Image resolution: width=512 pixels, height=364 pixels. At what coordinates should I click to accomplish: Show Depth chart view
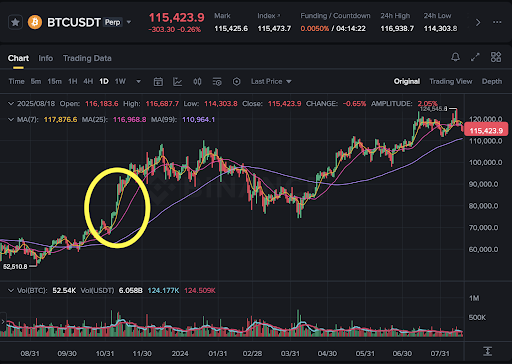(x=492, y=82)
